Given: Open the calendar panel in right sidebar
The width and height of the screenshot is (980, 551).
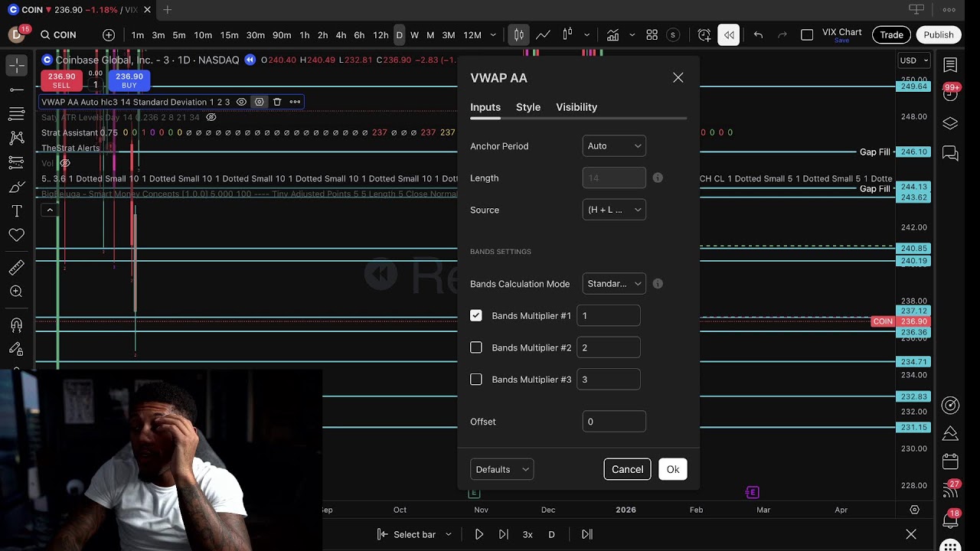Looking at the screenshot, I should (950, 461).
